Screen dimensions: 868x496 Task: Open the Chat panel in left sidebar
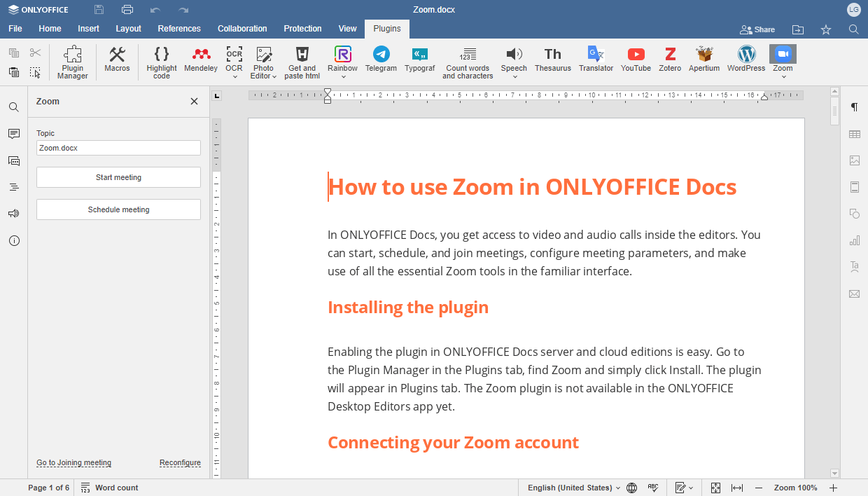[x=14, y=160]
